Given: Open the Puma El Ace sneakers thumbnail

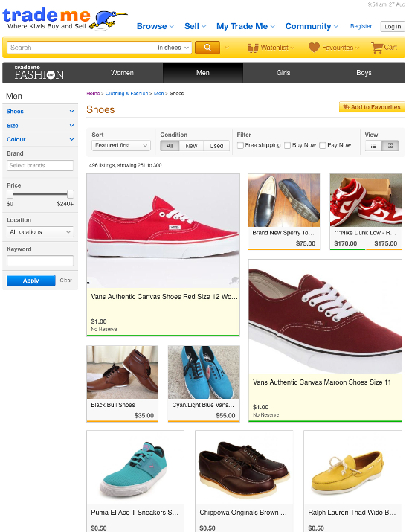Looking at the screenshot, I should point(135,468).
